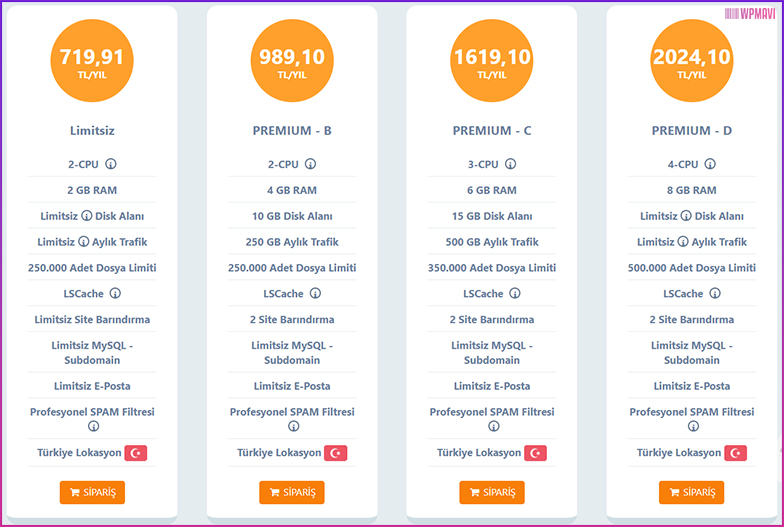
Task: Open the info icon next to 4-CPU in PREMIUM - D
Action: pos(710,164)
